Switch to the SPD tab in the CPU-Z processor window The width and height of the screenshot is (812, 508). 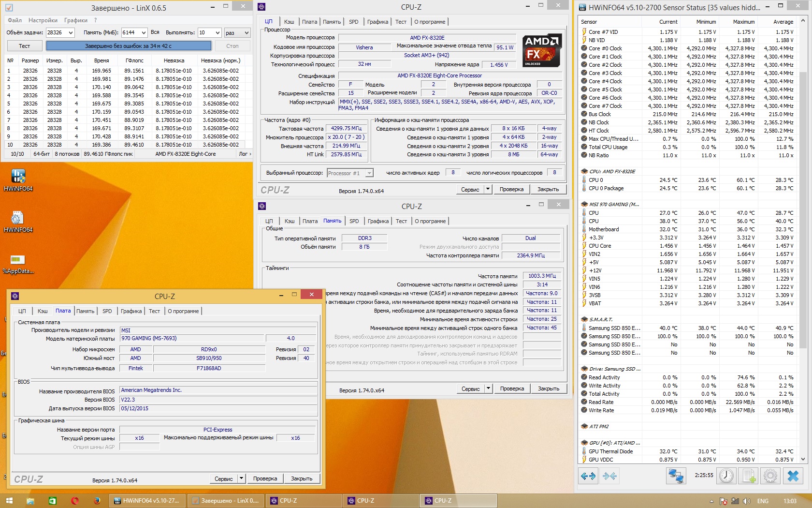coord(354,22)
